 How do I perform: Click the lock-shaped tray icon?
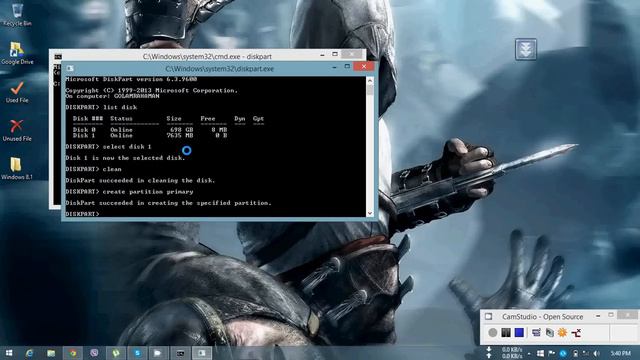[575, 353]
